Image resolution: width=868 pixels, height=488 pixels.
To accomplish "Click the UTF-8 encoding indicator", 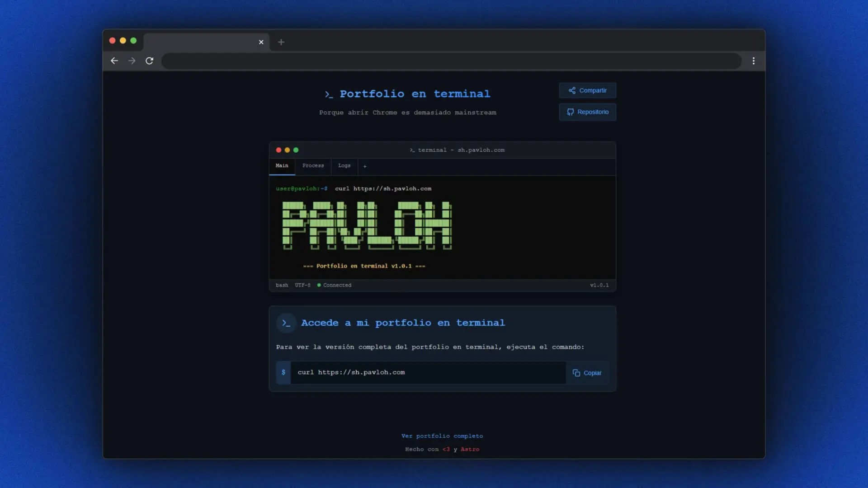I will tap(302, 285).
